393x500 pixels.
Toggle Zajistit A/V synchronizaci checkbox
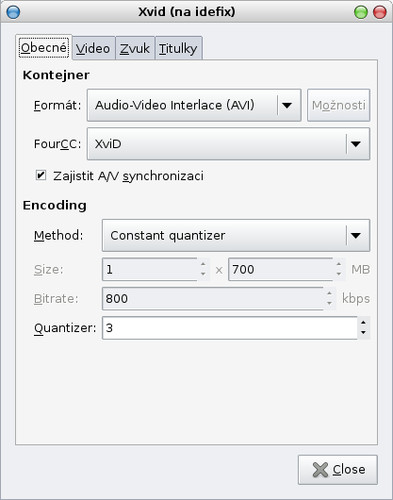(41, 175)
